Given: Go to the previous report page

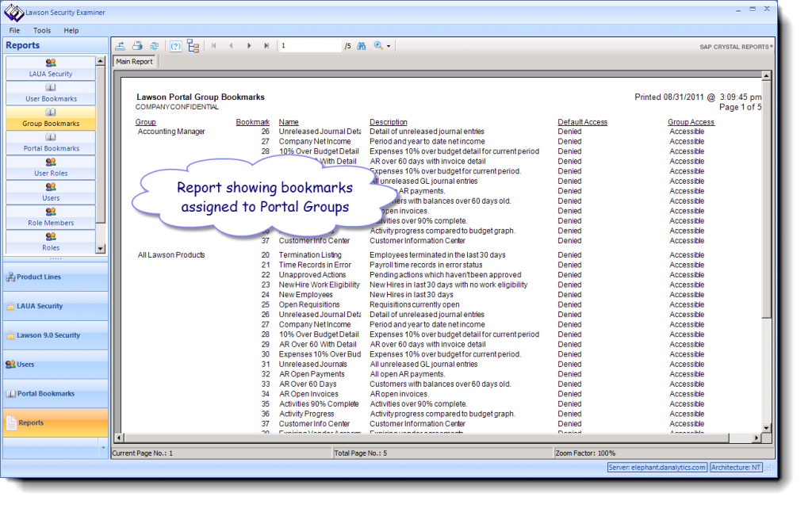Looking at the screenshot, I should pos(231,46).
